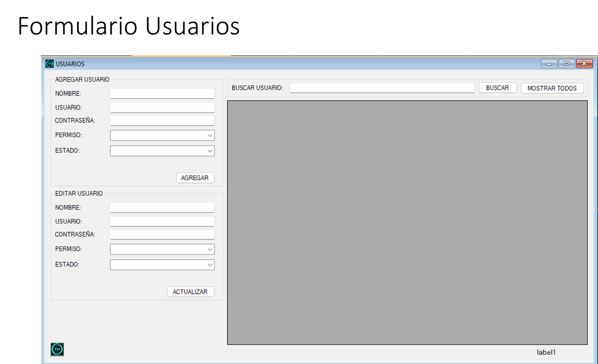Click NOMBRE field in EDITAR USUARIO
Image resolution: width=598 pixels, height=364 pixels.
162,207
